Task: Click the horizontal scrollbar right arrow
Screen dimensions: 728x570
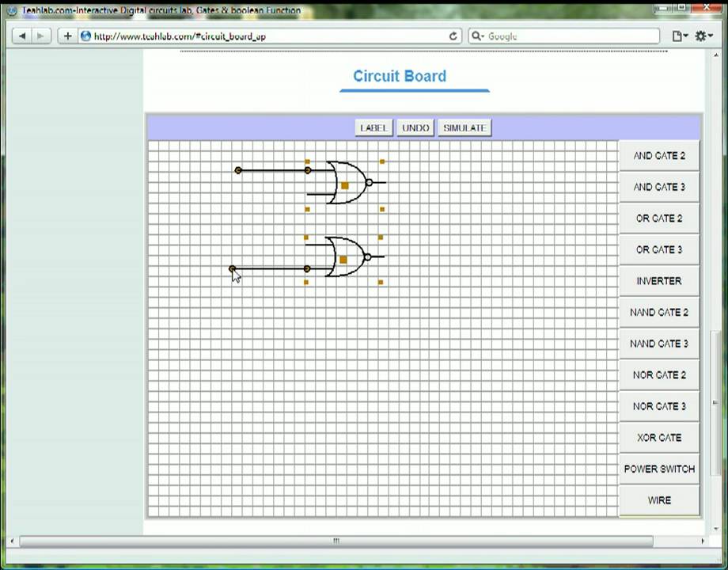Action: coord(703,541)
